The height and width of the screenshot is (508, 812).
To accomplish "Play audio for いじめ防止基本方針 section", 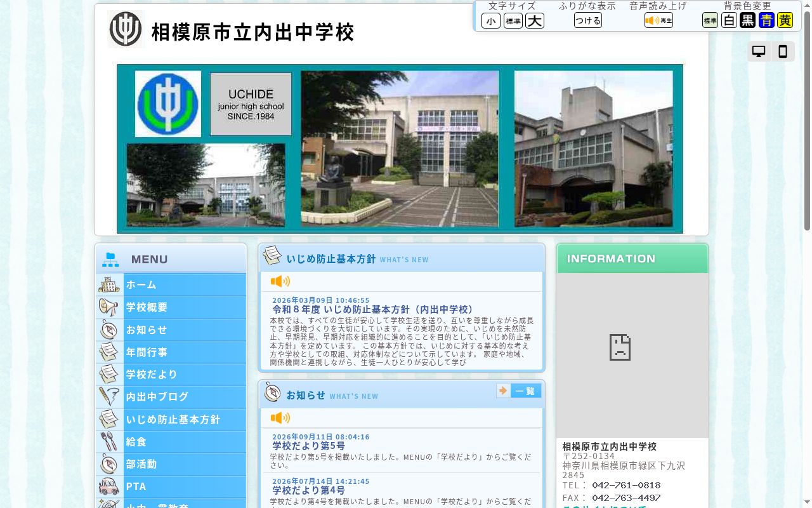I will point(280,281).
